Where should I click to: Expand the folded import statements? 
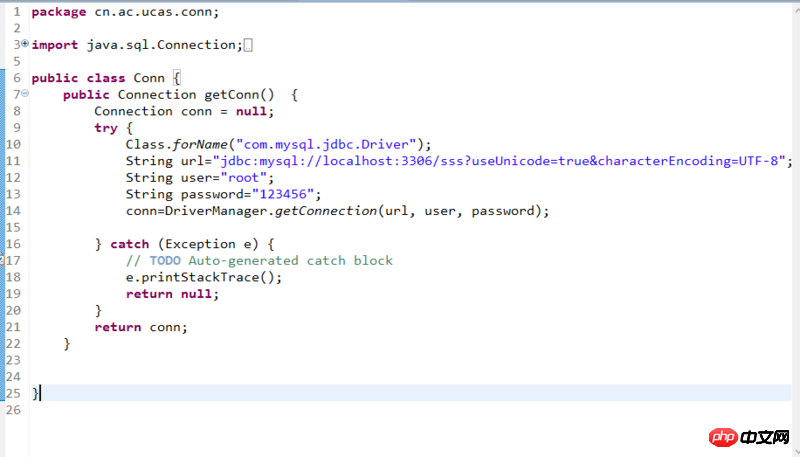click(24, 45)
